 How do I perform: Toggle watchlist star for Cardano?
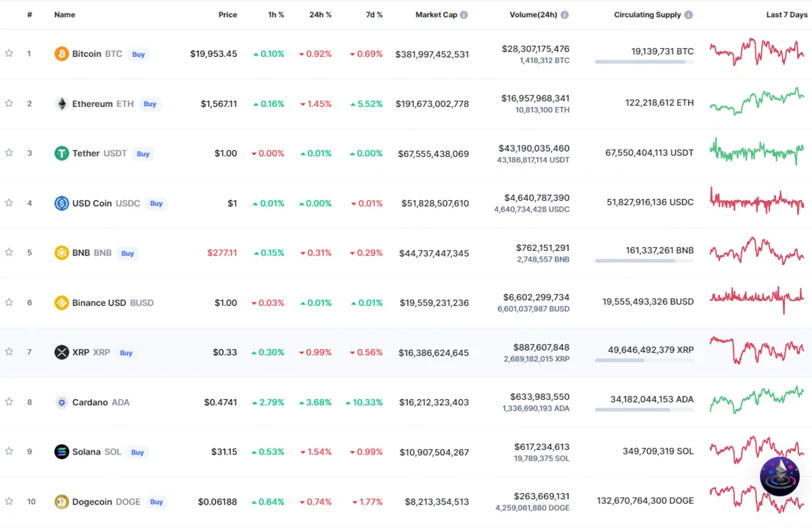click(x=9, y=402)
